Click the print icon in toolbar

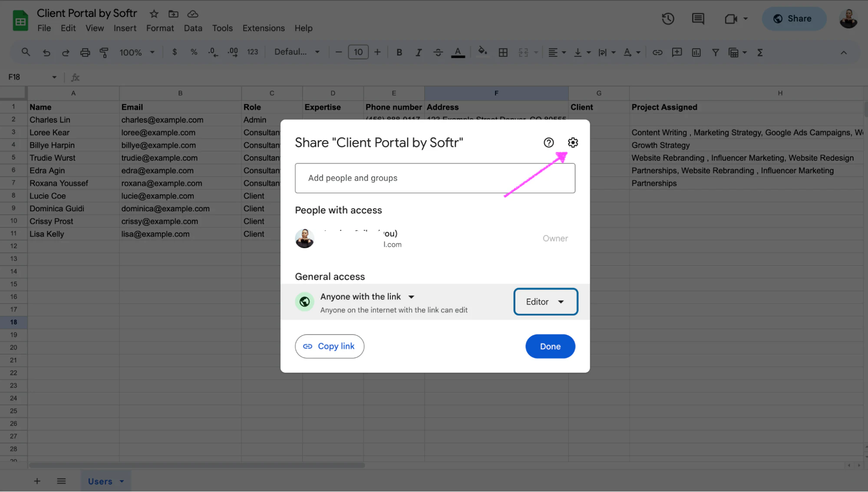[x=85, y=52]
